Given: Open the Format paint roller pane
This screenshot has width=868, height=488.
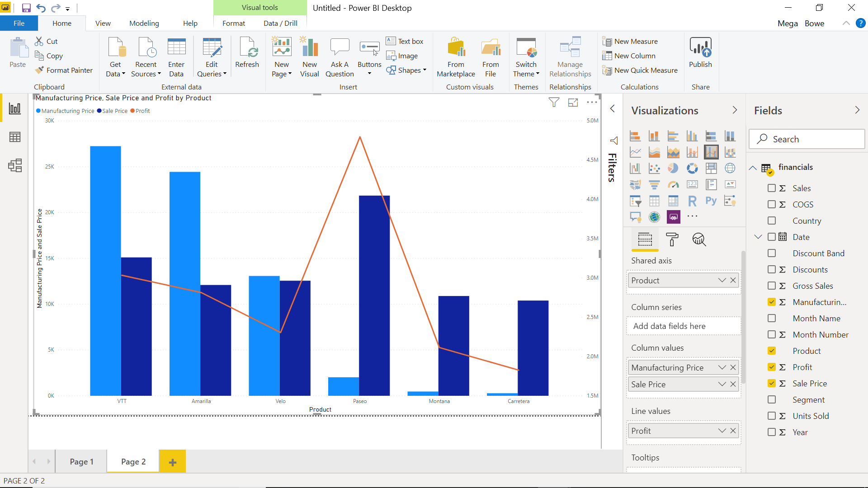Looking at the screenshot, I should (x=672, y=239).
